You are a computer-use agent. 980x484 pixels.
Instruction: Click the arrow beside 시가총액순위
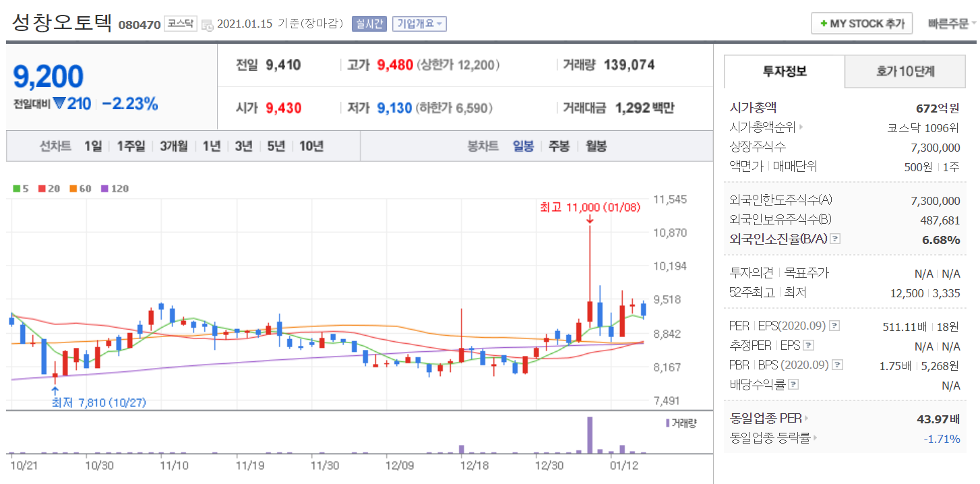tap(801, 127)
